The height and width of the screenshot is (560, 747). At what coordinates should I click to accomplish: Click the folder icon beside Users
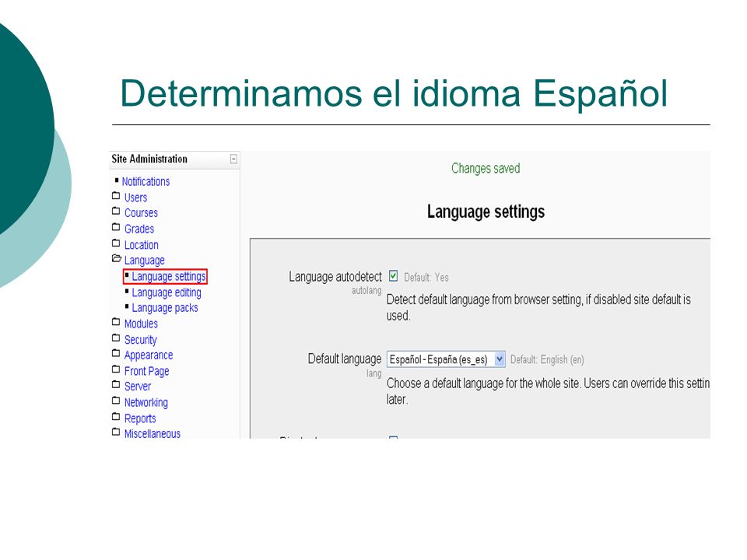tap(116, 196)
